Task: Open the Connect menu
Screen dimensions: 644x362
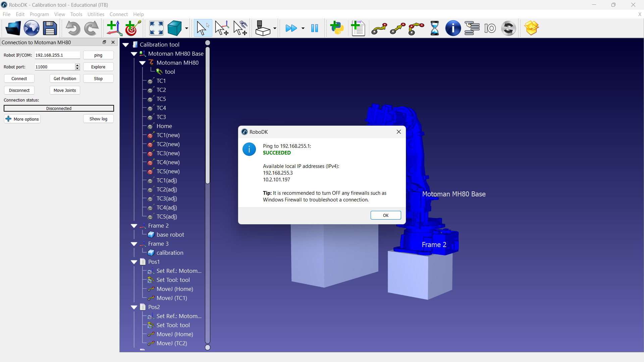Action: point(118,14)
